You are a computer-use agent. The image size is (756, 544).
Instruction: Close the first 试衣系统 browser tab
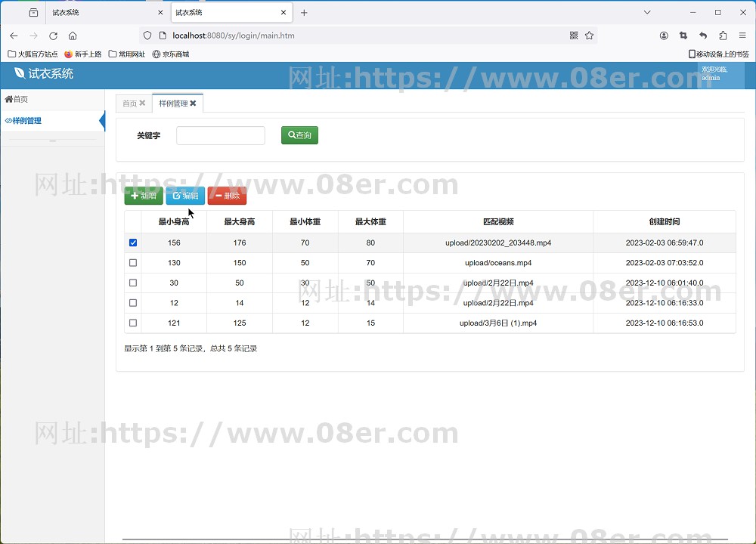[x=160, y=13]
